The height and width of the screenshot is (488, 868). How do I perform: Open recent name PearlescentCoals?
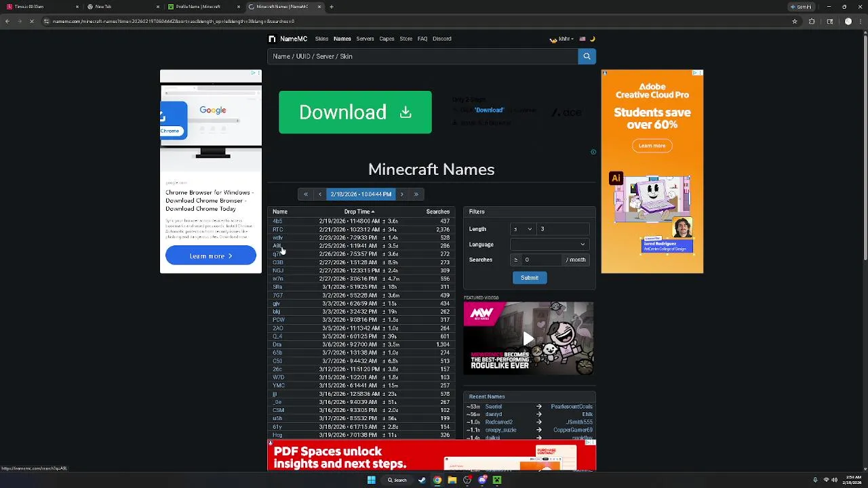point(572,407)
